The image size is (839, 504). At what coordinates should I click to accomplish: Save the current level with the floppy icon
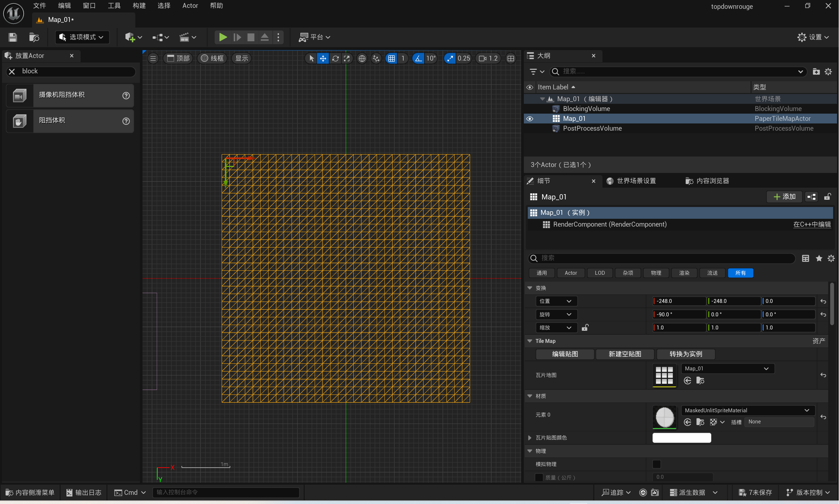[x=12, y=37]
